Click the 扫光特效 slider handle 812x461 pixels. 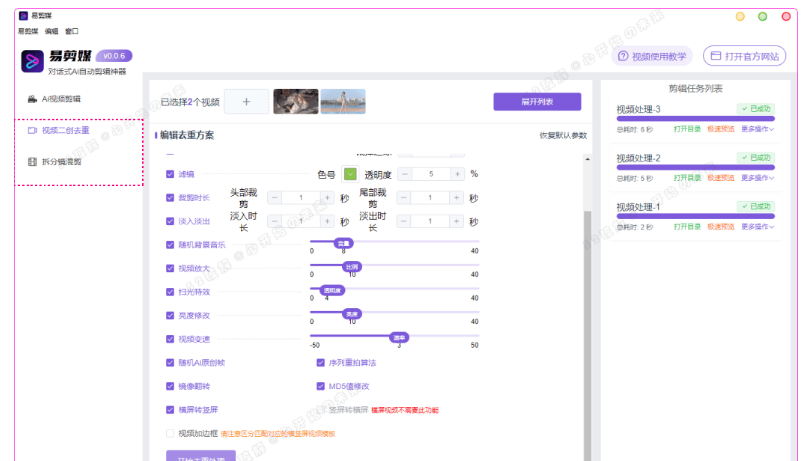[332, 290]
